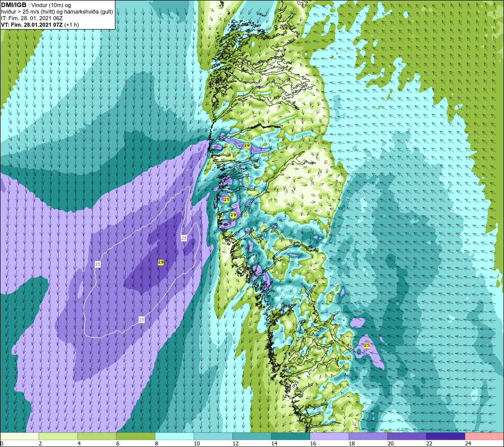Select the dark teal 14–16 m/s swatch
504x447 pixels.
(x=291, y=436)
